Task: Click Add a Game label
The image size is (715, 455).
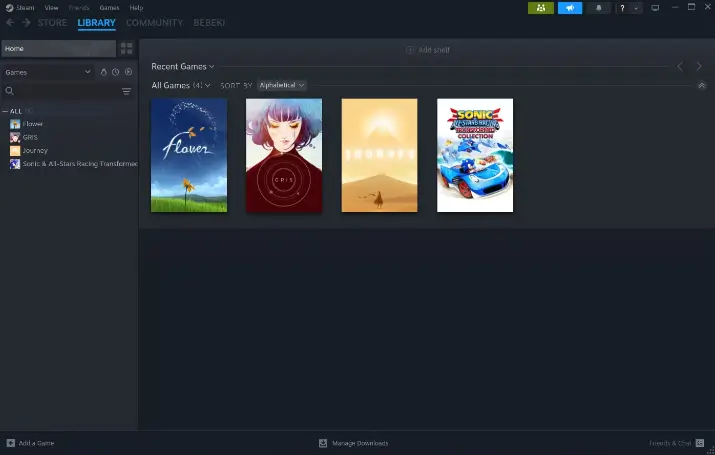Action: (x=36, y=443)
